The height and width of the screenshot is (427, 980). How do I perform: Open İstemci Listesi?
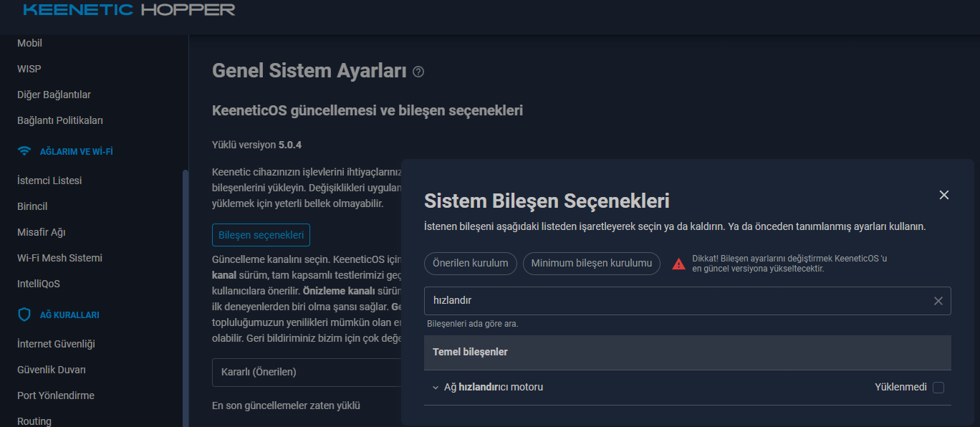pyautogui.click(x=49, y=181)
